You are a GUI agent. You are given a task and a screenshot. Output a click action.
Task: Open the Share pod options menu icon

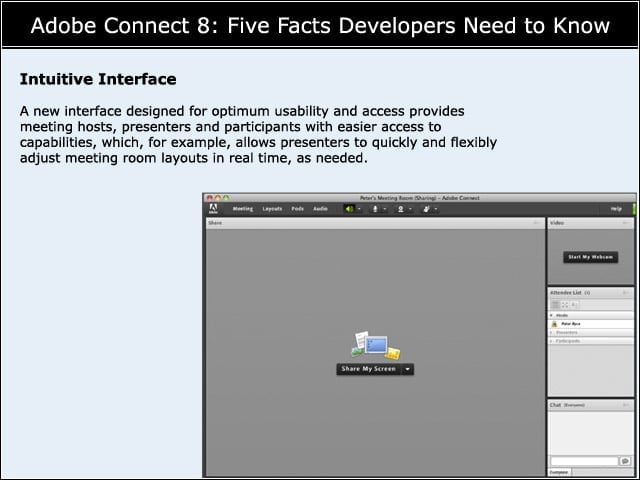(536, 223)
